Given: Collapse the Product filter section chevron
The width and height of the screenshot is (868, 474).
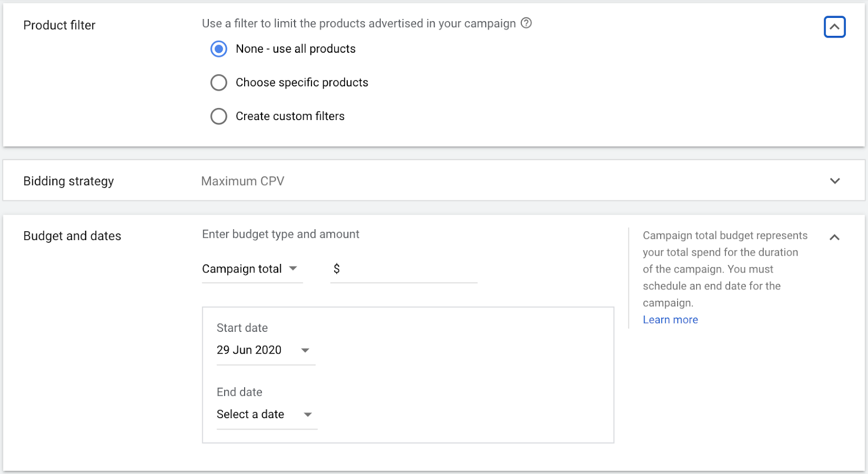Looking at the screenshot, I should 834,27.
